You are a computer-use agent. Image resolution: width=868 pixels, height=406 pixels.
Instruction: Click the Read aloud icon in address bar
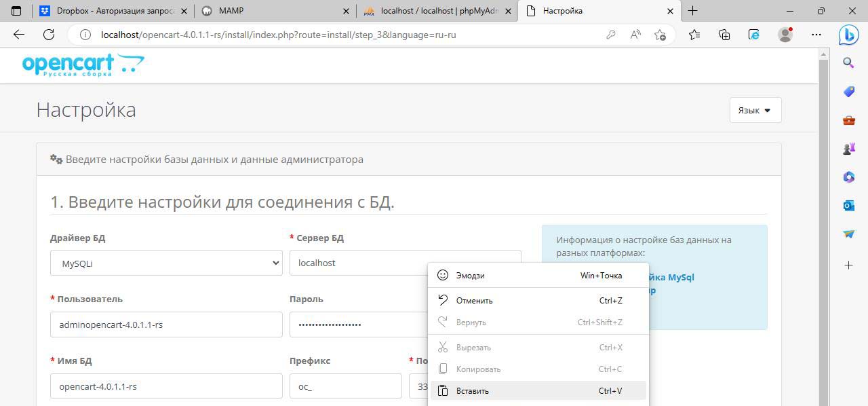click(x=635, y=35)
